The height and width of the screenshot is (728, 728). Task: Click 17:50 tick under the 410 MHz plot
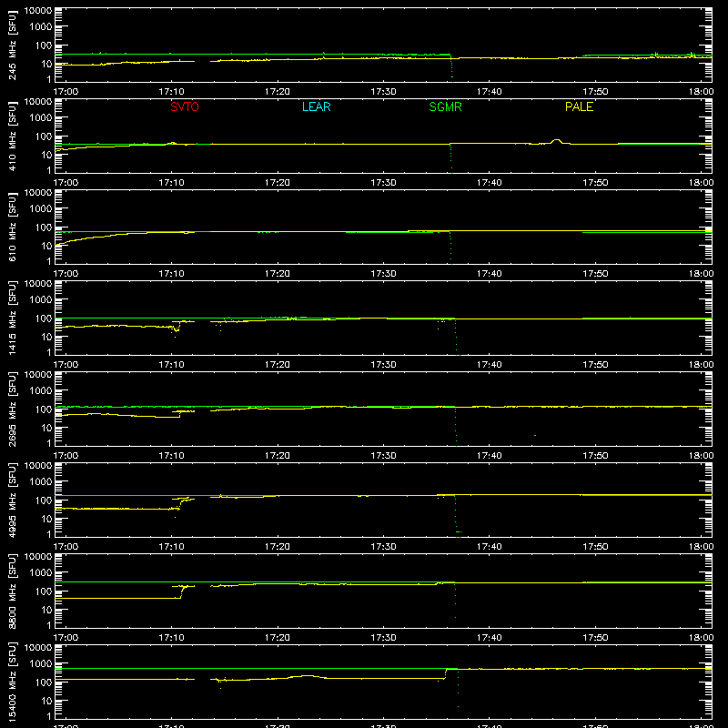(595, 183)
